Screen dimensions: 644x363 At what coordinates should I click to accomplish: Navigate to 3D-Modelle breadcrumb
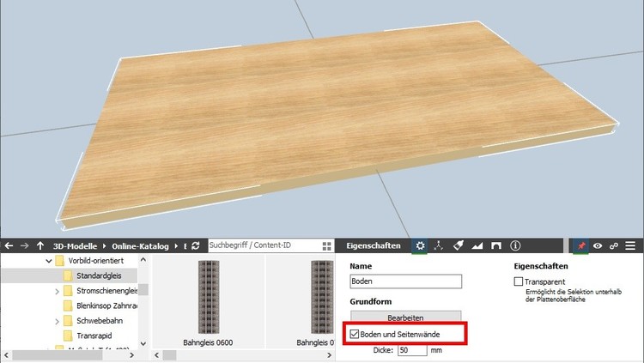pyautogui.click(x=77, y=245)
